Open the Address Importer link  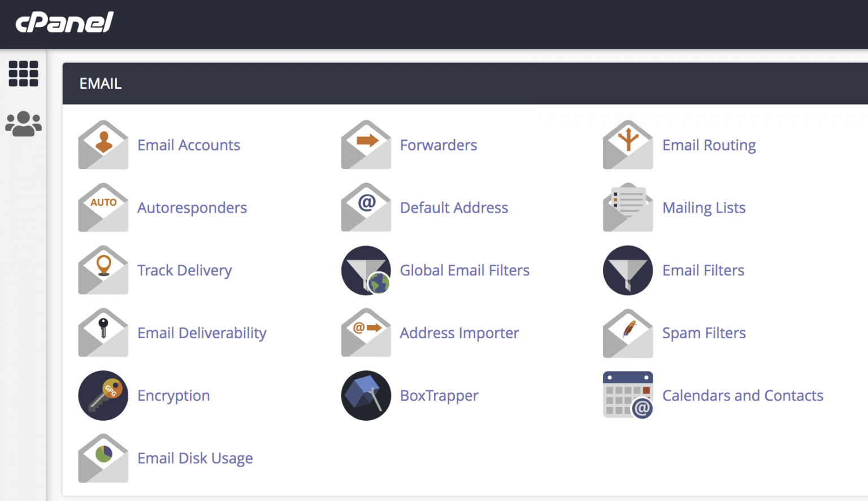pyautogui.click(x=459, y=333)
